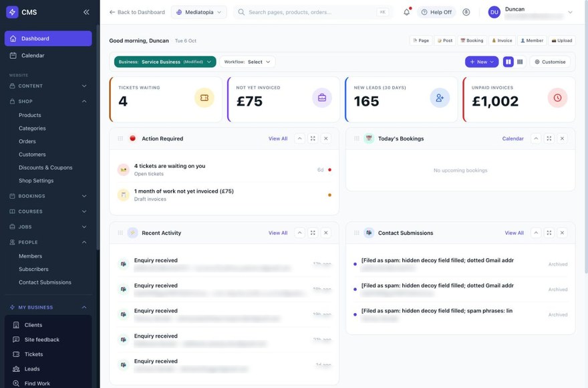The image size is (588, 388).
Task: Remove the Action Required widget
Action: (326, 138)
